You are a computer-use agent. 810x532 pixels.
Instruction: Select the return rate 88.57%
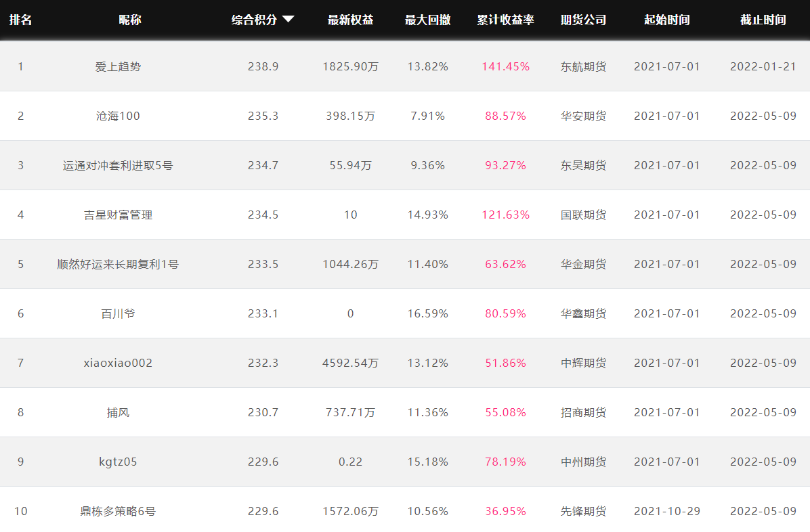click(x=505, y=116)
